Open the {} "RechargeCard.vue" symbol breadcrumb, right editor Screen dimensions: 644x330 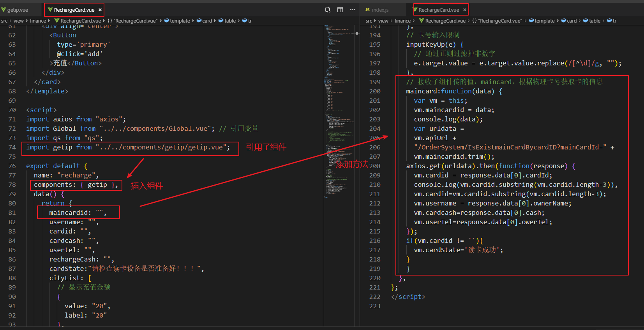click(497, 21)
